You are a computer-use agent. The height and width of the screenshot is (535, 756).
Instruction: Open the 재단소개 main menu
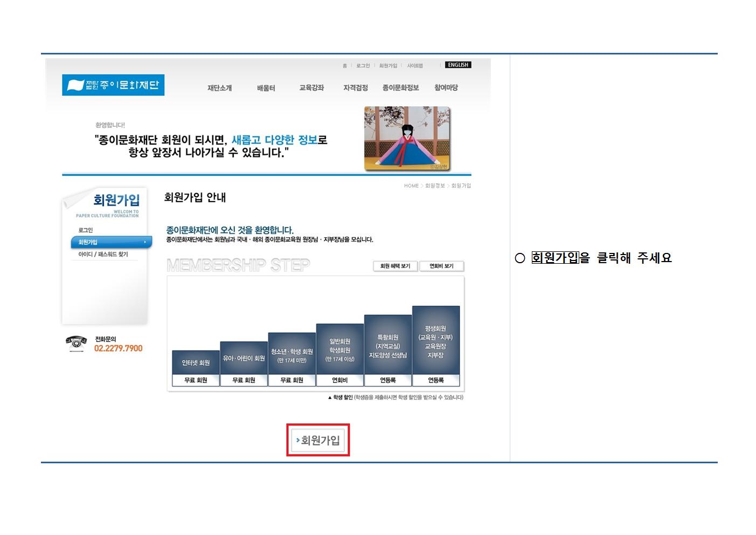(220, 88)
